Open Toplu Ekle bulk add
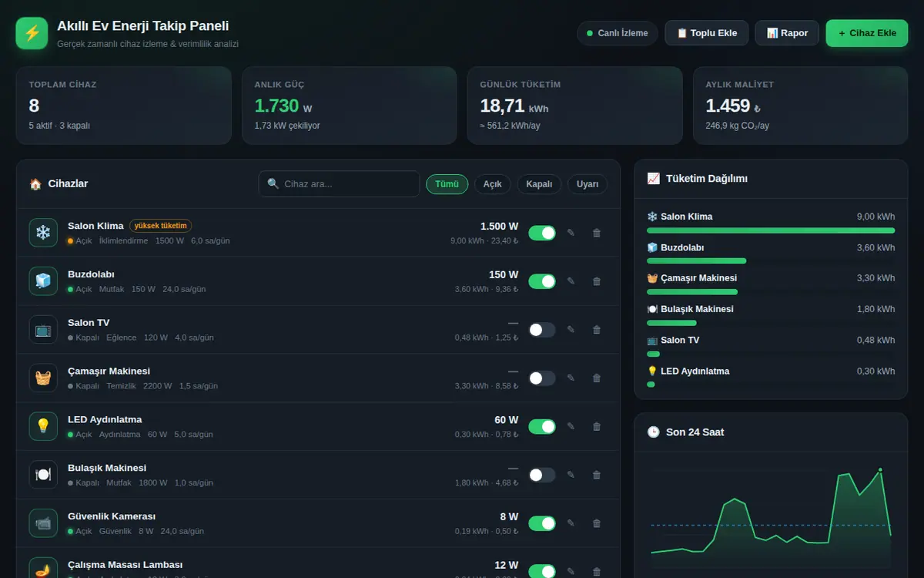 tap(706, 33)
